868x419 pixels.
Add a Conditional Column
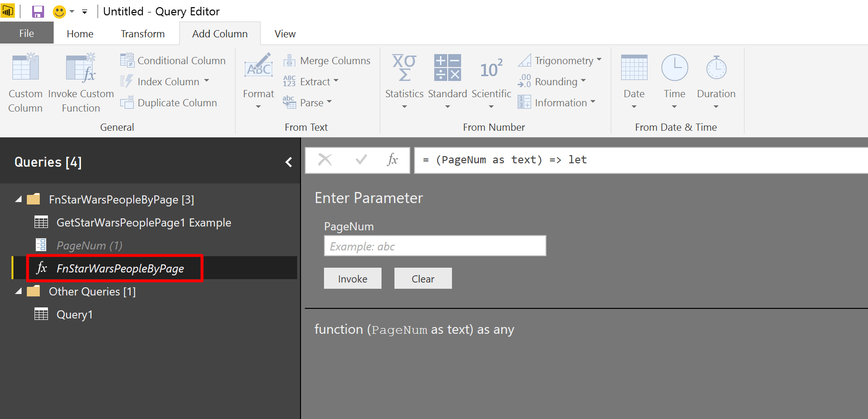(x=173, y=60)
